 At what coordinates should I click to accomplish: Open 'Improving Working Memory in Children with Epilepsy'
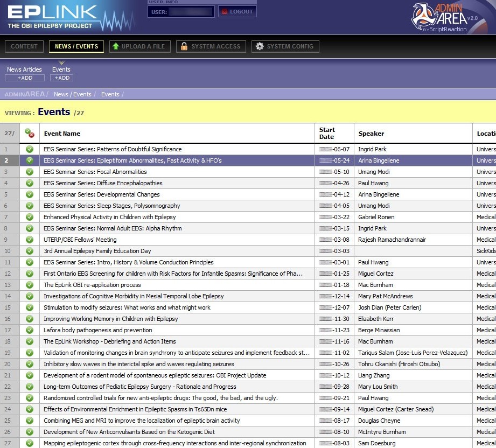click(x=111, y=319)
